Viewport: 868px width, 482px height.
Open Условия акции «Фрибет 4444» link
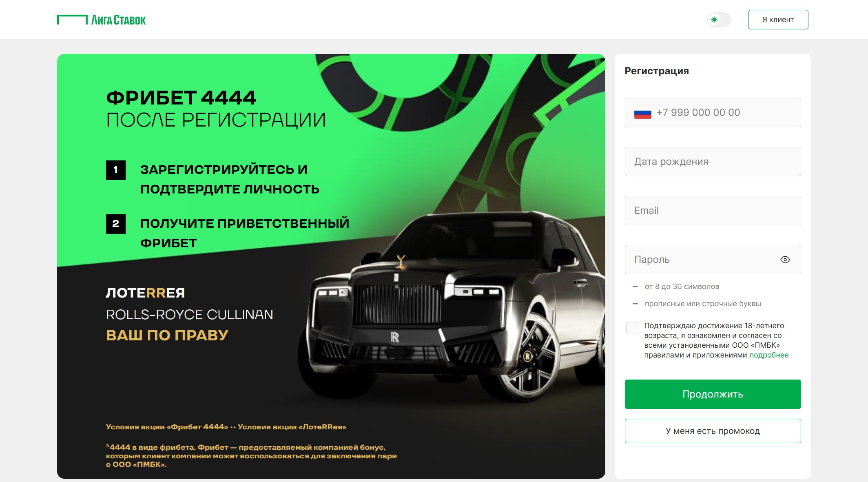pos(167,427)
